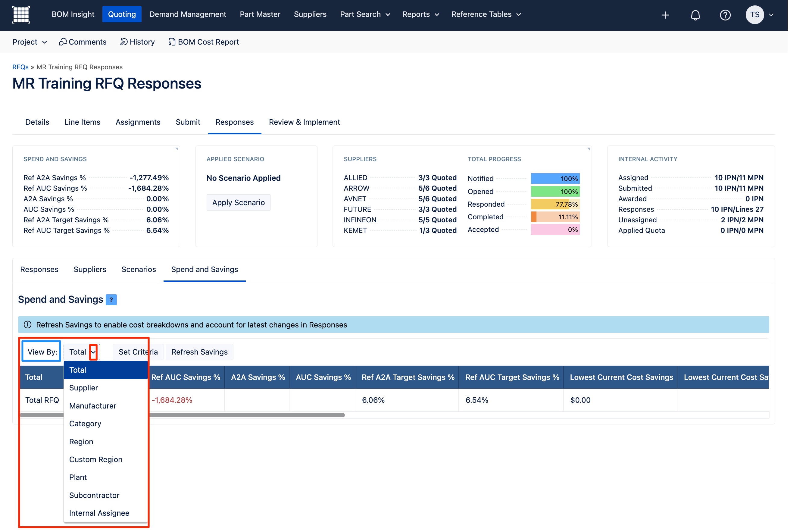Choose Manufacturer in the View By list
The image size is (800, 532).
[x=105, y=406]
